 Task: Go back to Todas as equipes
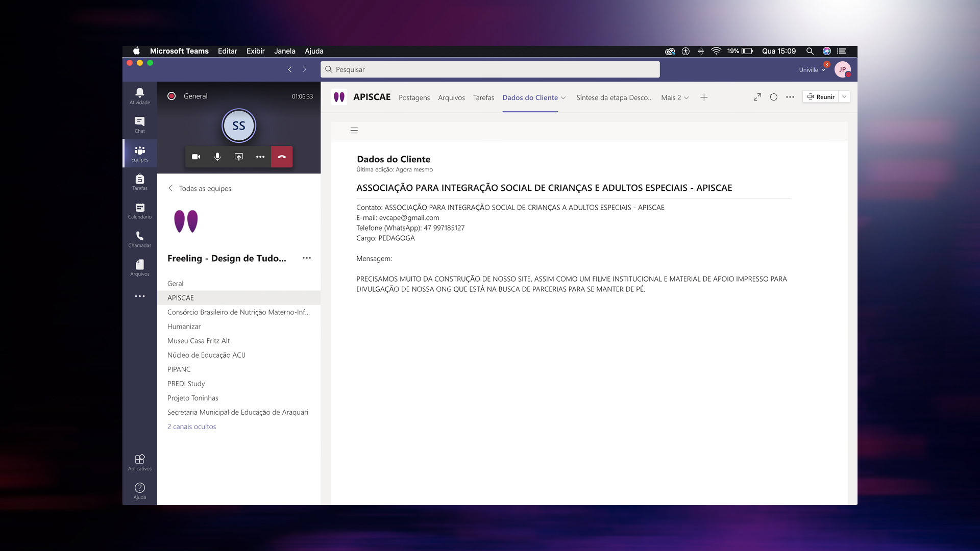pos(200,188)
